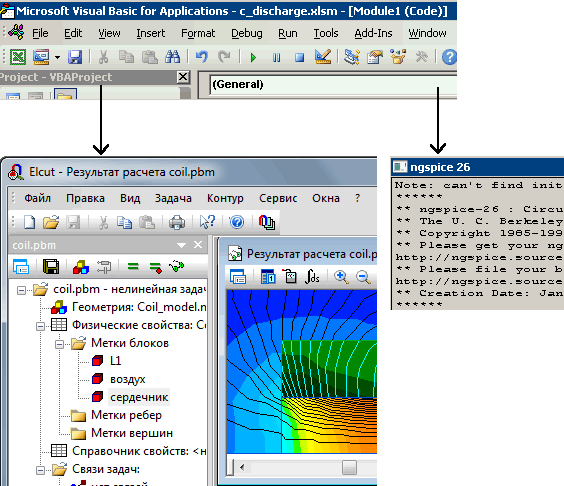Click red-blue magnet icon in Elcut toolbar

[x=267, y=222]
